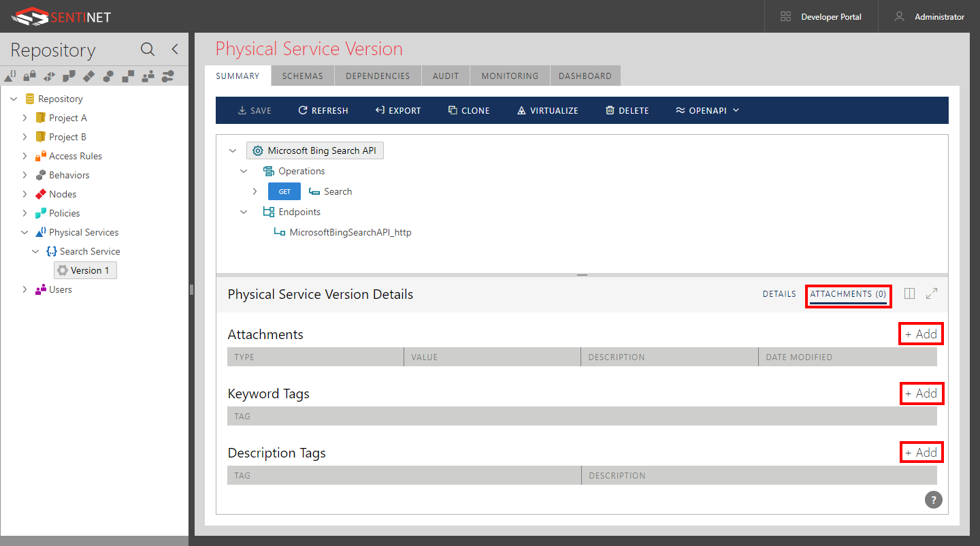Switch to the SUMMARY tab

click(238, 76)
